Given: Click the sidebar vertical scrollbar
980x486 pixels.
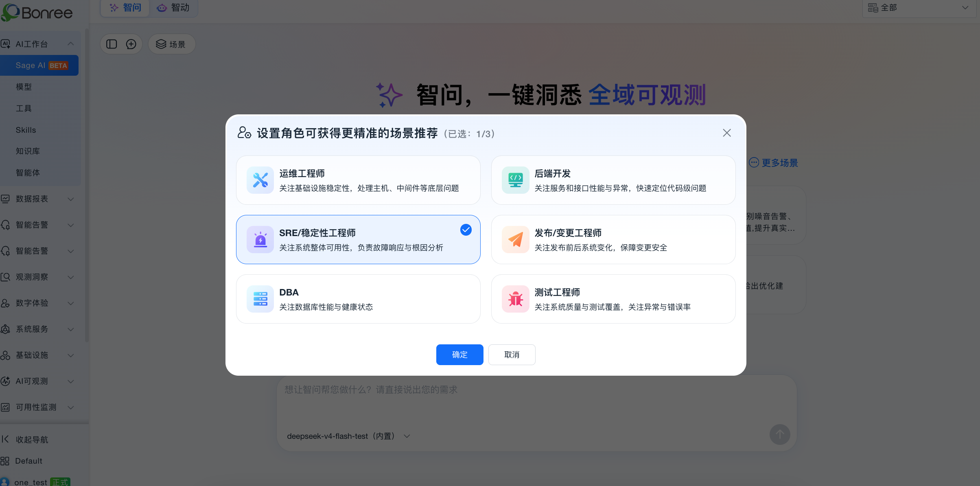Looking at the screenshot, I should coord(86,185).
